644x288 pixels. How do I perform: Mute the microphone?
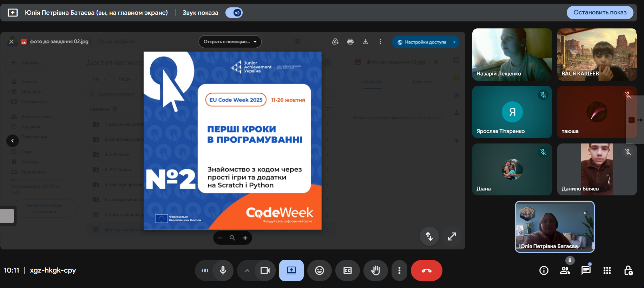(x=223, y=270)
